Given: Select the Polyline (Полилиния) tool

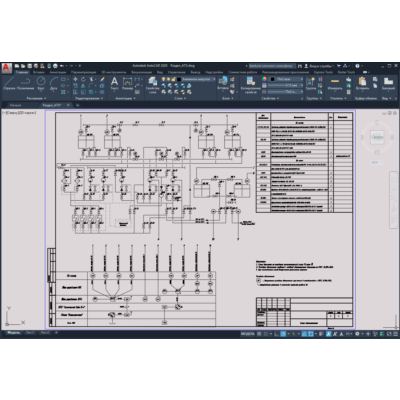Looking at the screenshot, I should [x=25, y=83].
